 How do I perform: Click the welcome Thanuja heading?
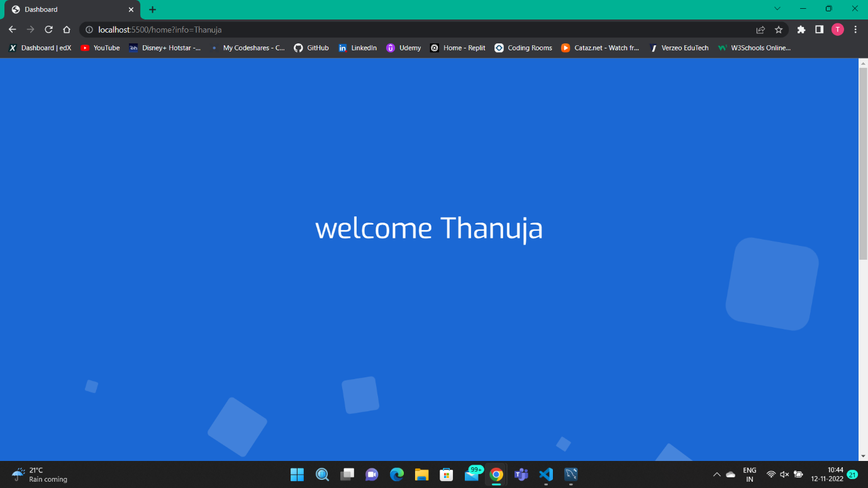coord(429,228)
